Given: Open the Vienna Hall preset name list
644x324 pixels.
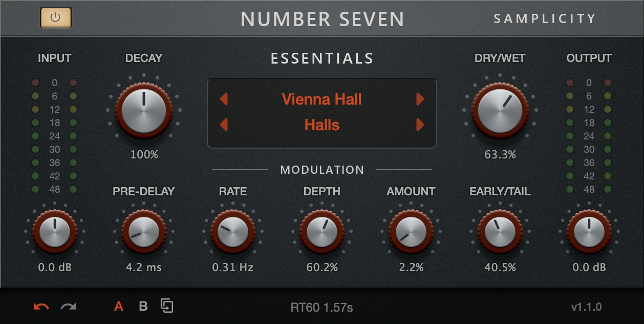Looking at the screenshot, I should [x=321, y=99].
